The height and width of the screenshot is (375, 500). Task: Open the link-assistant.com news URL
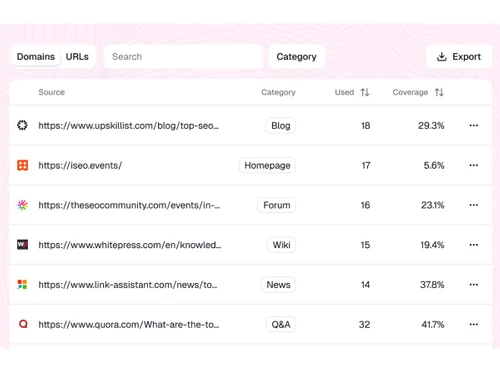click(128, 285)
